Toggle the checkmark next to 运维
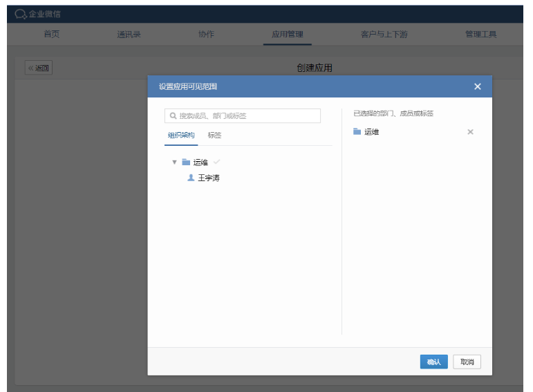The height and width of the screenshot is (392, 533). (216, 162)
